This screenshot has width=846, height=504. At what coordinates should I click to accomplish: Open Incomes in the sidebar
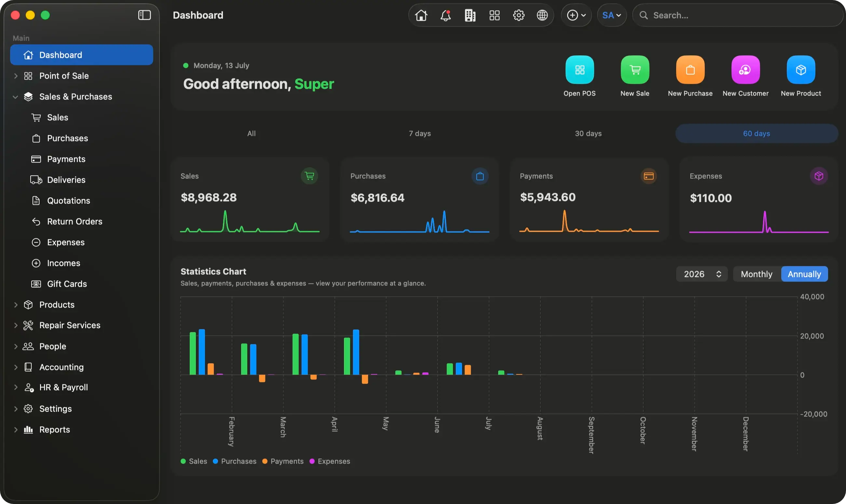coord(82,263)
